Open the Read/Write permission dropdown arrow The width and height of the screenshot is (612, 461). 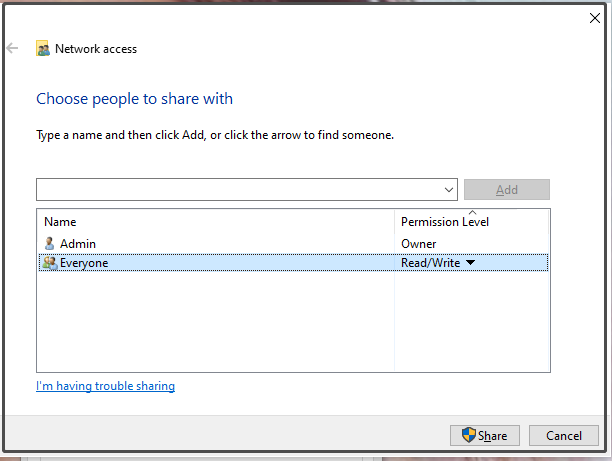tap(471, 262)
